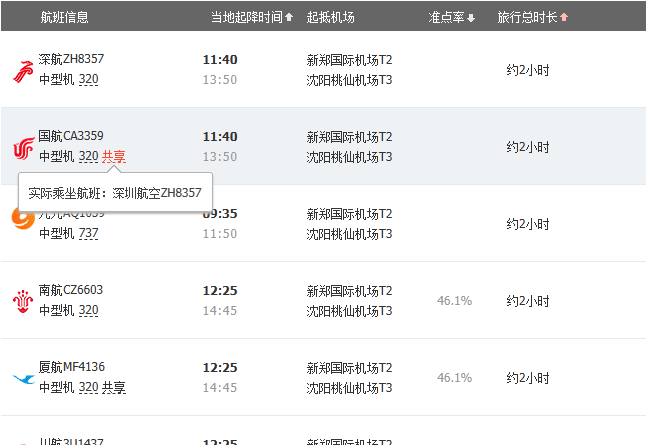Viewport: 646px width, 445px height.
Task: Select the 南航CZ6603 flight name
Action: [71, 290]
